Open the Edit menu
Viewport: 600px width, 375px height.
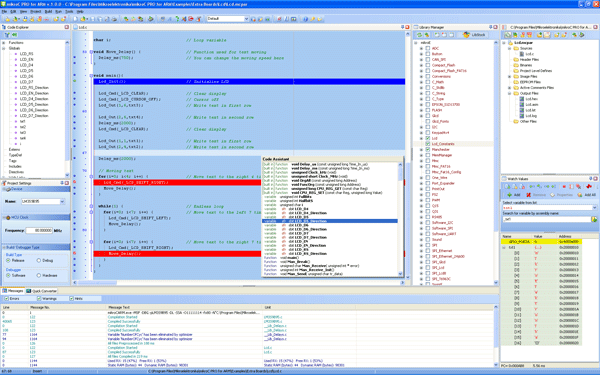click(13, 11)
